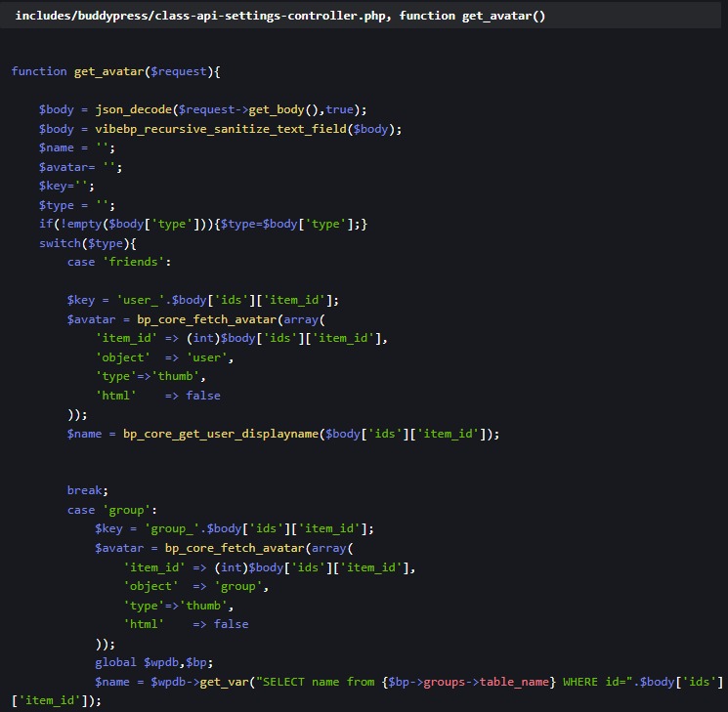Click the 'json_decode' function call
Image resolution: width=728 pixels, height=712 pixels.
[133, 109]
